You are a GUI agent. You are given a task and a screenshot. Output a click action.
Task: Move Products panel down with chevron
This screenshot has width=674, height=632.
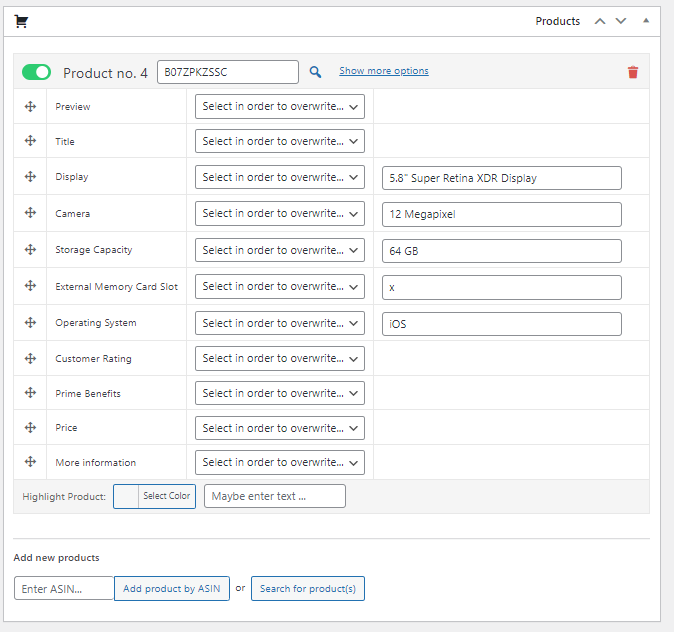click(x=621, y=21)
